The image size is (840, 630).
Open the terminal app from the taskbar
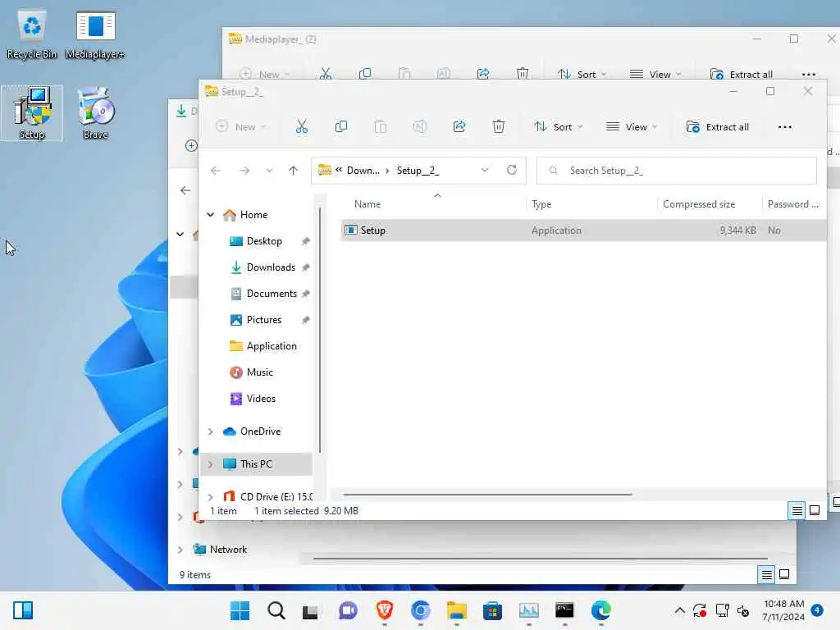point(564,610)
